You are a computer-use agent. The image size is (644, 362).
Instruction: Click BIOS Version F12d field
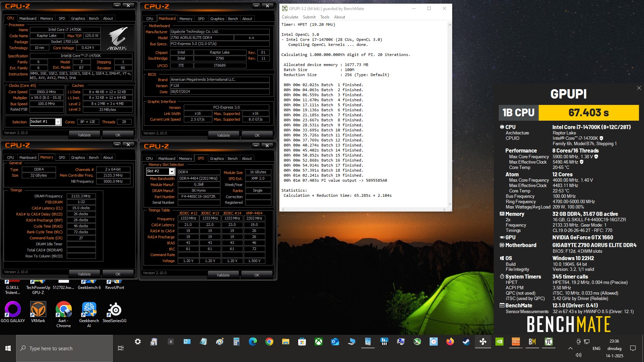pyautogui.click(x=219, y=86)
